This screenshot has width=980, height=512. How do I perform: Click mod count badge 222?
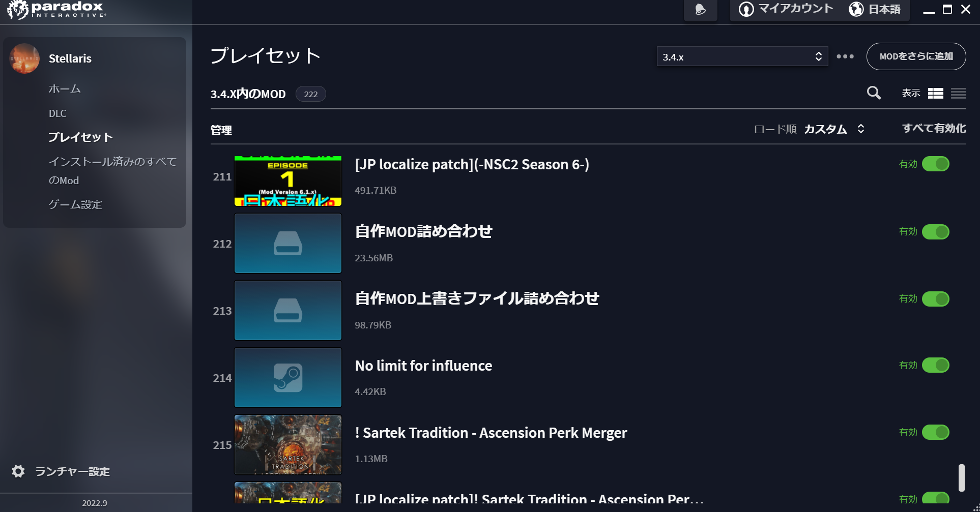(311, 94)
